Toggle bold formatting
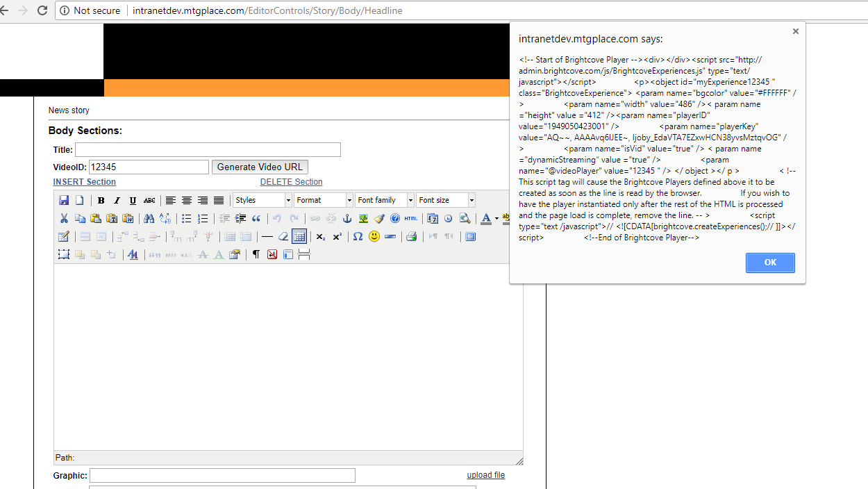Screen dimensions: 868x489 tap(101, 200)
